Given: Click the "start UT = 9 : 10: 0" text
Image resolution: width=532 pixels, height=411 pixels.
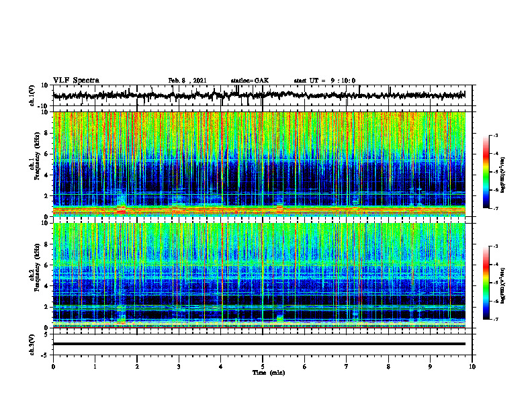Looking at the screenshot, I should pos(324,81).
